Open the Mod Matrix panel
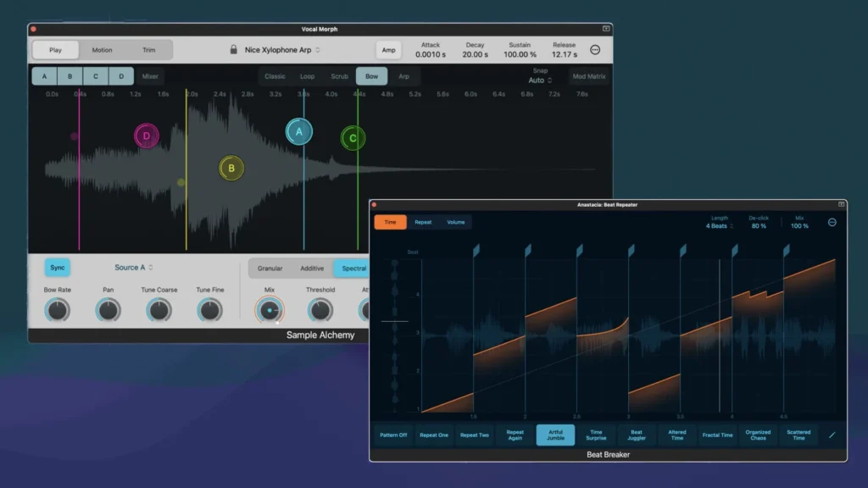 [589, 76]
